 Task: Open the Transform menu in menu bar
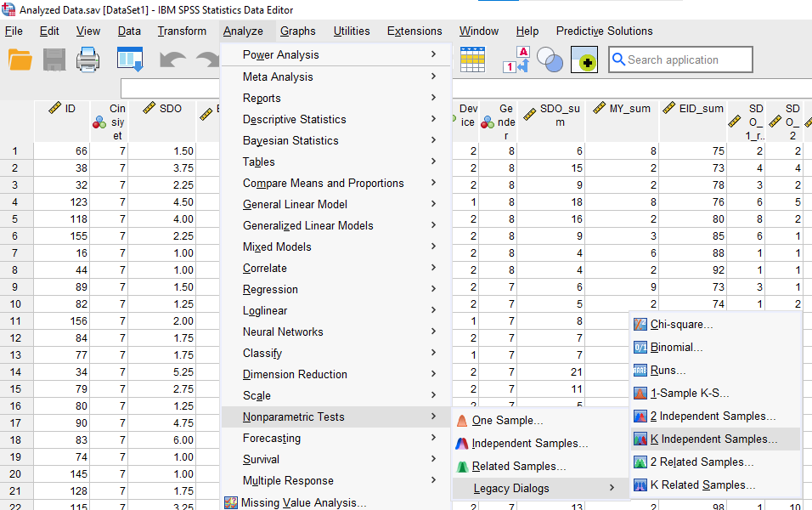coord(182,31)
